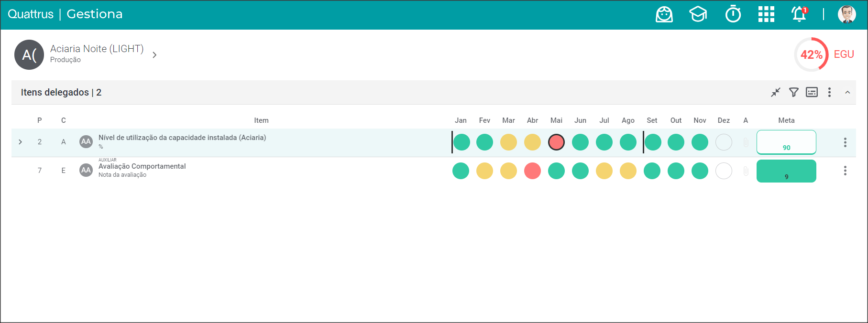
Task: Click the stopwatch timer icon
Action: pyautogui.click(x=733, y=14)
